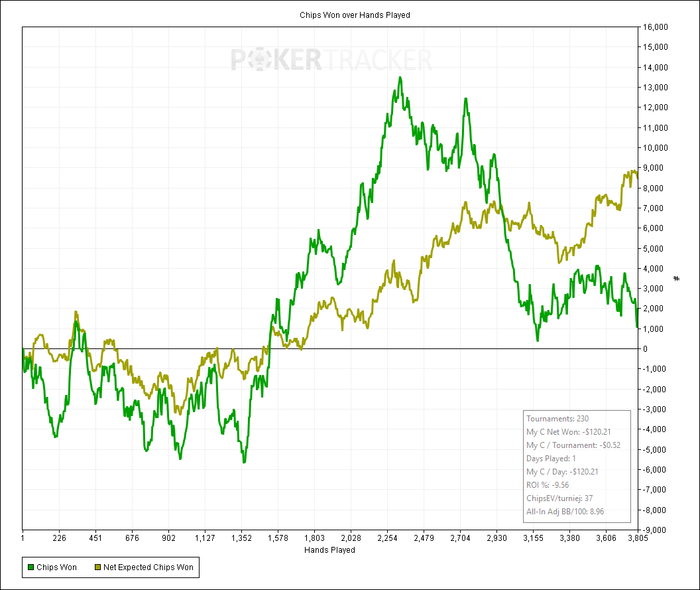Click the green line's lowest trough near -5,600

(x=244, y=461)
